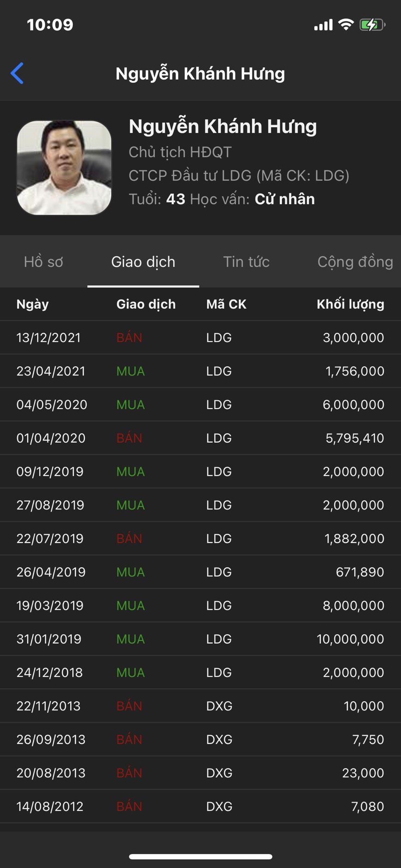The height and width of the screenshot is (868, 401).
Task: Open the Tin tức tab
Action: click(x=246, y=262)
